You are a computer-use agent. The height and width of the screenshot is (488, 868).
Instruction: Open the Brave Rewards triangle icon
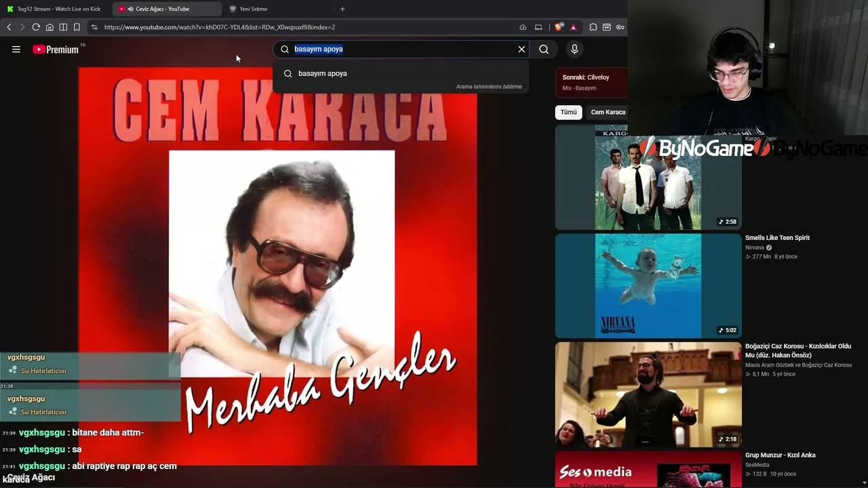pos(573,27)
